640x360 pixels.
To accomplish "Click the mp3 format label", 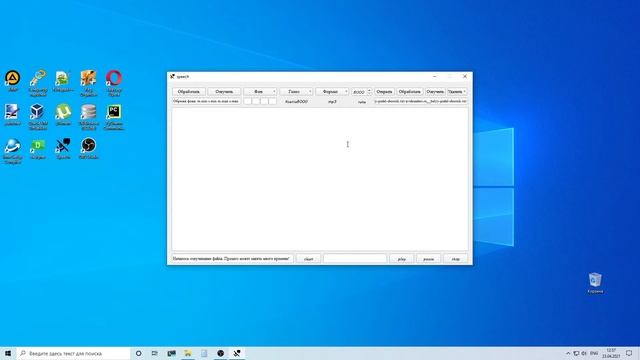I will point(332,102).
